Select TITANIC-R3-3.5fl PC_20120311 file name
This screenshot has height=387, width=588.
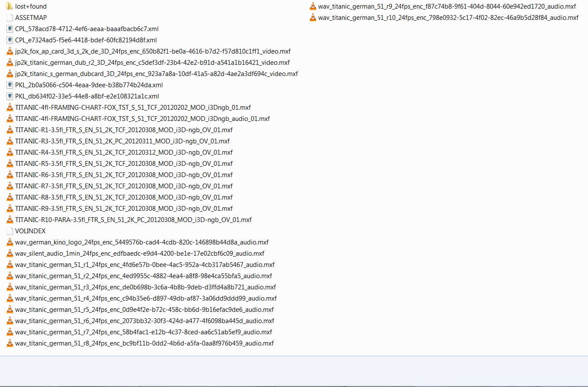pos(122,141)
